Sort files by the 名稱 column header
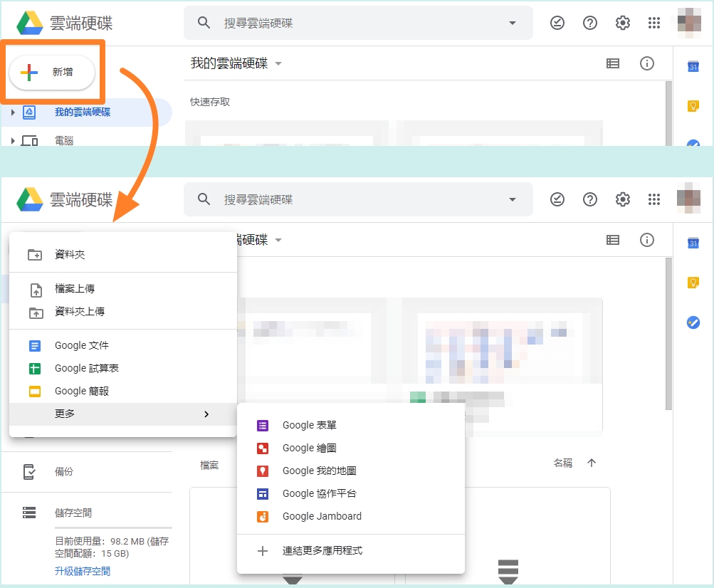The image size is (714, 588). [563, 463]
